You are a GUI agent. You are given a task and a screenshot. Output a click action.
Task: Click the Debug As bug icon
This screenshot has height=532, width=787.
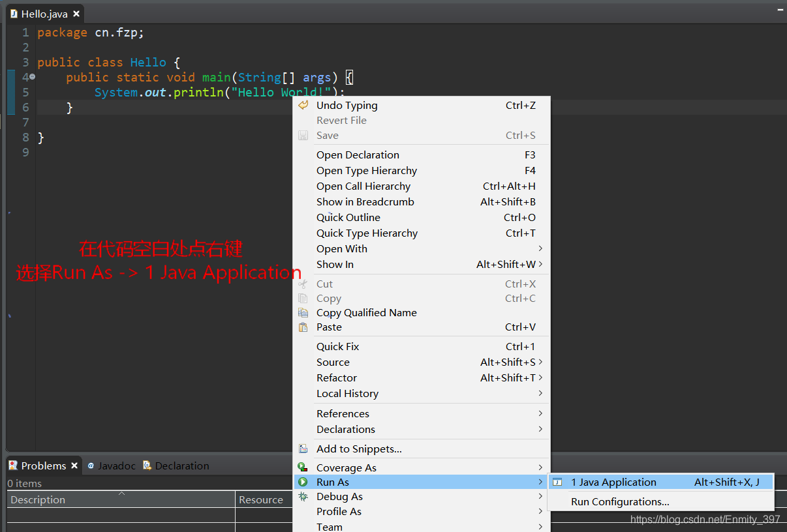(303, 497)
